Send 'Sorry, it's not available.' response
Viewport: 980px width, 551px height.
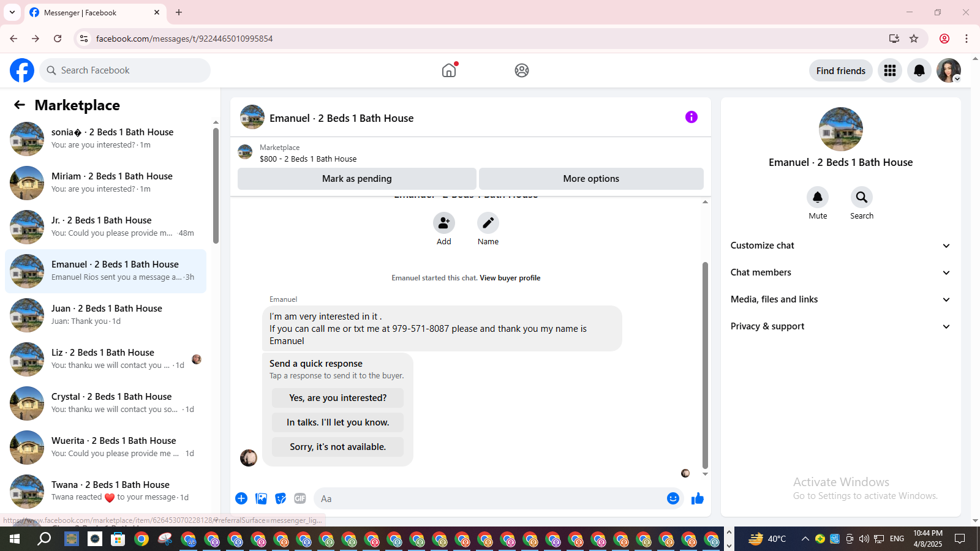(338, 447)
